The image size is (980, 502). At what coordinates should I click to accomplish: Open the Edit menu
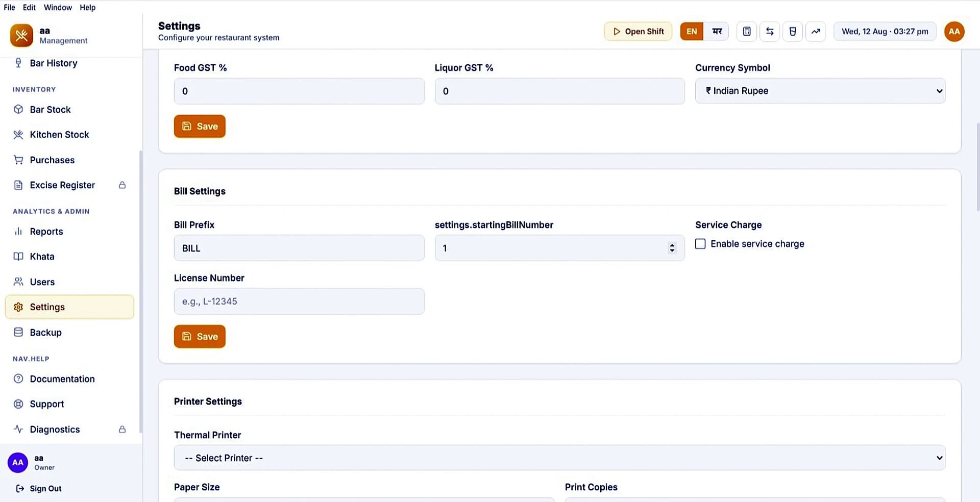(x=29, y=7)
